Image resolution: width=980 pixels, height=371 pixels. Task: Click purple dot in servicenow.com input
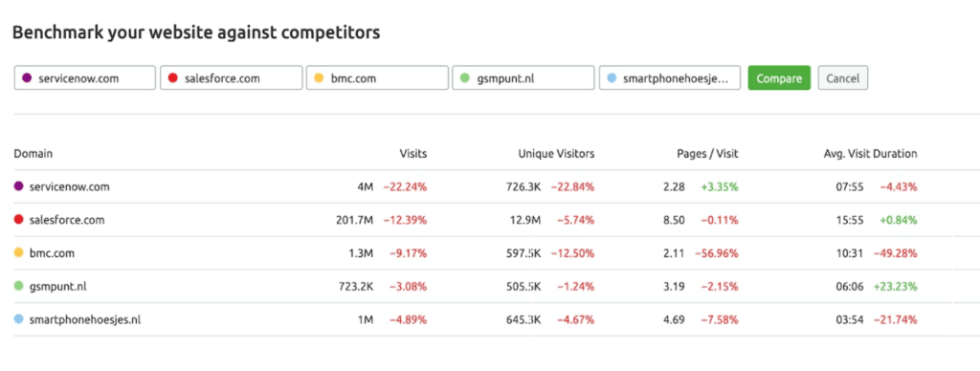[x=27, y=78]
